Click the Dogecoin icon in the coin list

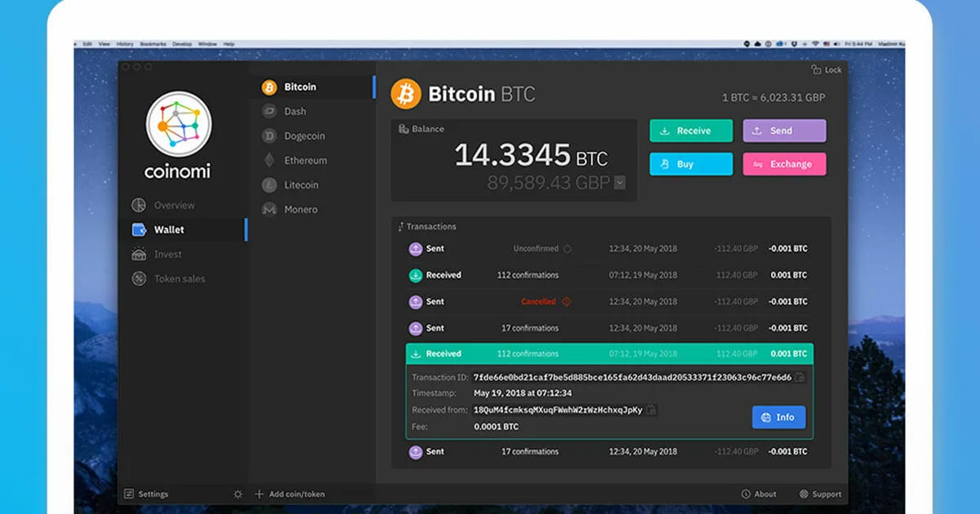point(270,135)
